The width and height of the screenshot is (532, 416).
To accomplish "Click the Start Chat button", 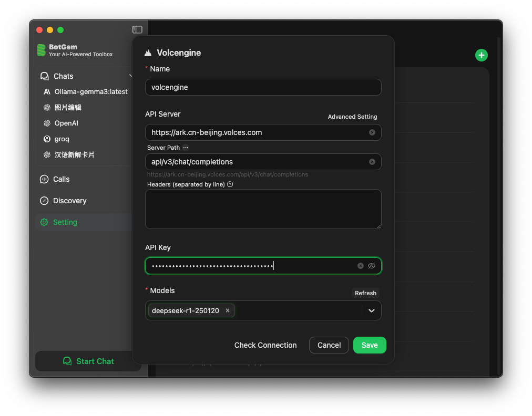I will tap(88, 361).
